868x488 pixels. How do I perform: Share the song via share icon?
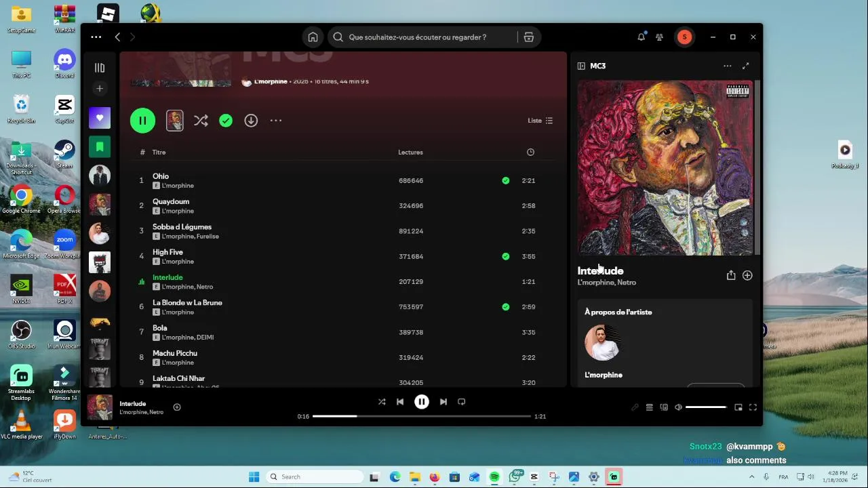point(731,275)
